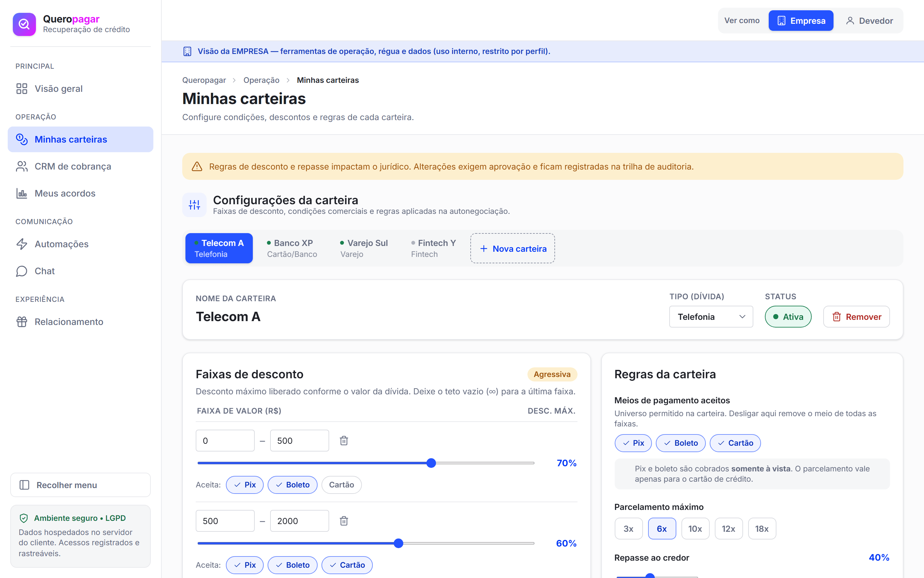The image size is (924, 578).
Task: Open Visão geral grid icon
Action: 22,89
